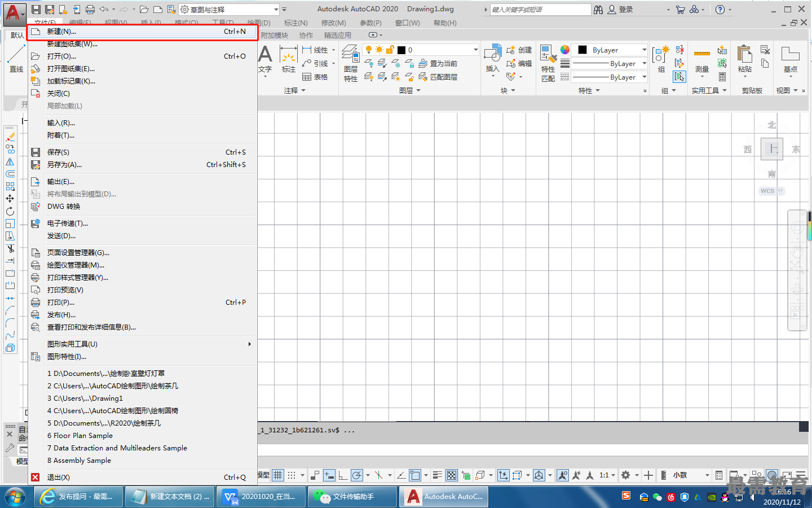Click the Table (表格) tool

point(315,77)
